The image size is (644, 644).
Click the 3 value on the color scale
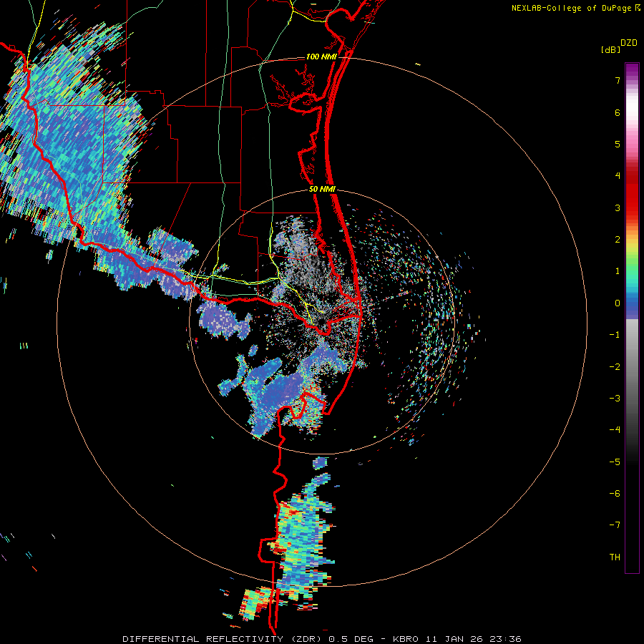tap(618, 208)
